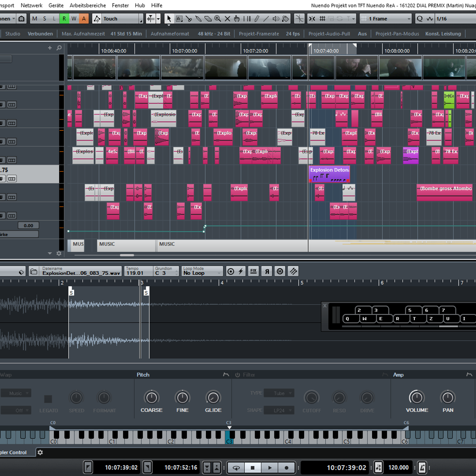476x476 pixels.
Task: Click the tempo value field 119.01
Action: (x=139, y=271)
